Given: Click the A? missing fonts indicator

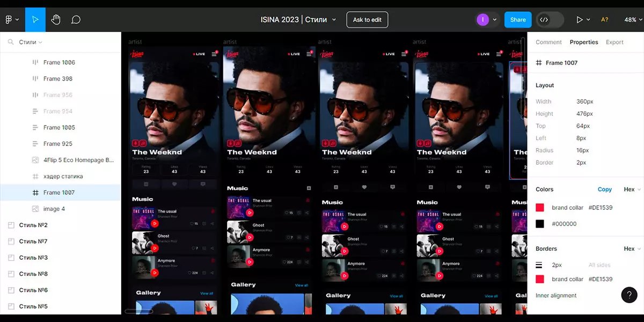Looking at the screenshot, I should [x=605, y=20].
